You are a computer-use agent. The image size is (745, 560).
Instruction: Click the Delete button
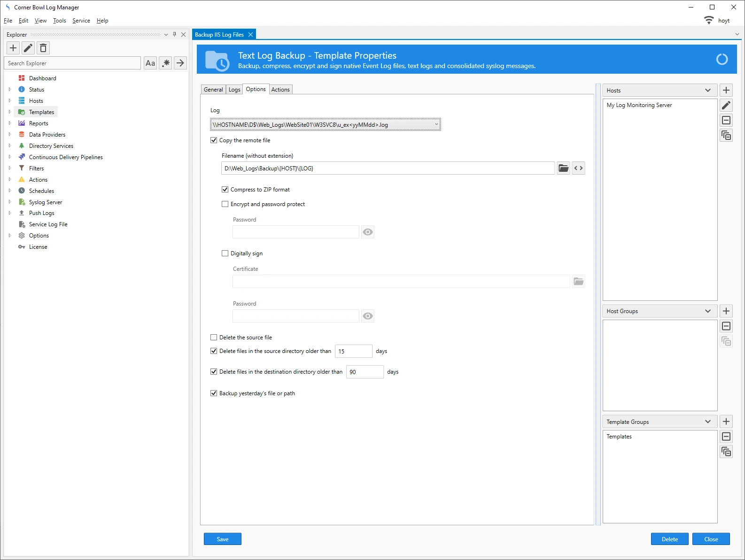pyautogui.click(x=669, y=539)
